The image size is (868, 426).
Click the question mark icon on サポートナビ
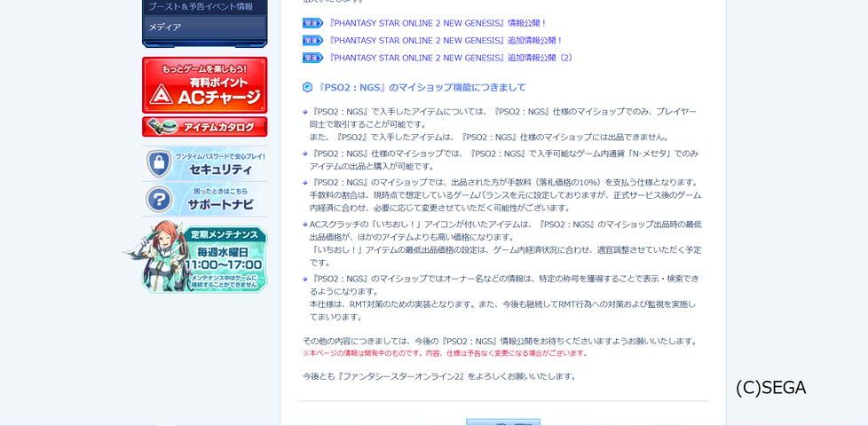159,199
